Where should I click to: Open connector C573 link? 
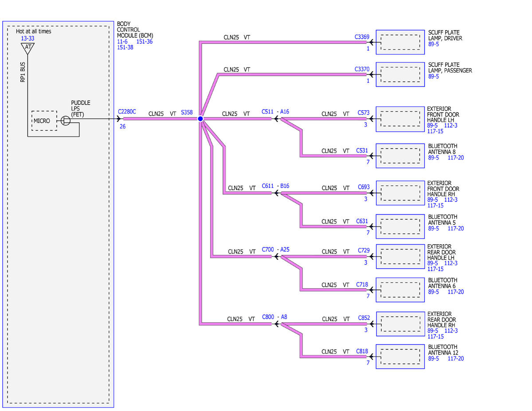pos(364,113)
